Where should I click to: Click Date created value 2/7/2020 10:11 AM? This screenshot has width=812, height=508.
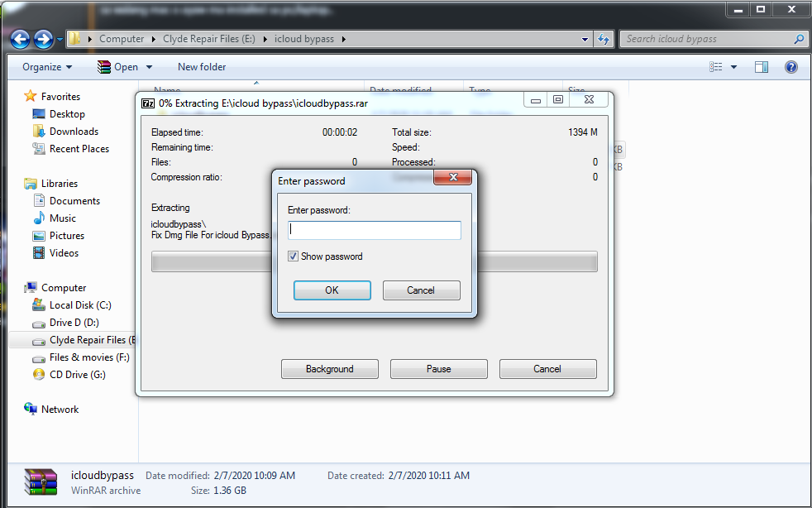click(429, 476)
